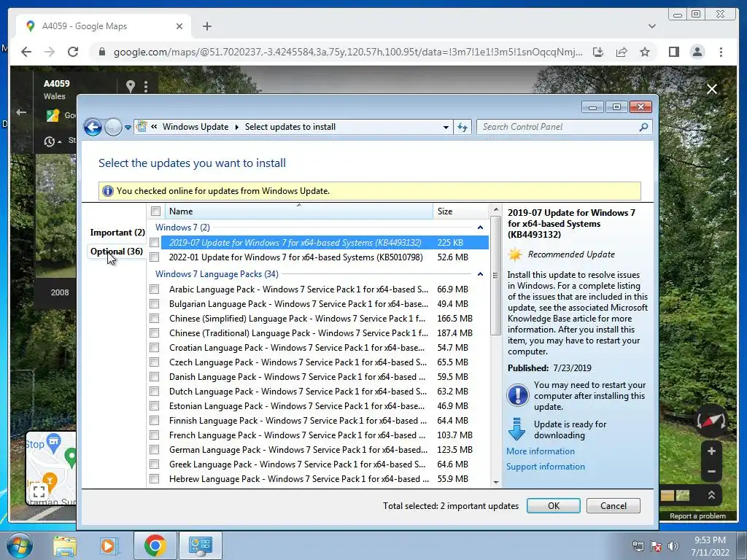Open Chrome tab search chevron
The height and width of the screenshot is (560, 747).
652,26
